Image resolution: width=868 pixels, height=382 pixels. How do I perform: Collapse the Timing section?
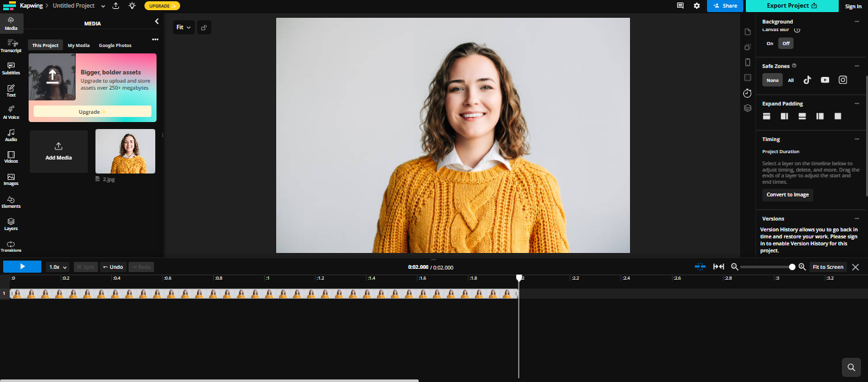[x=857, y=139]
